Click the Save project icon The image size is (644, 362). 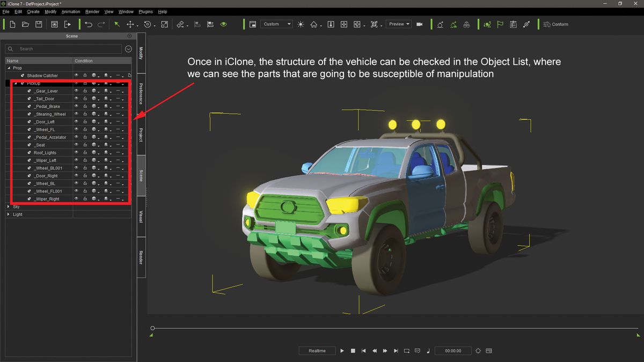[38, 24]
